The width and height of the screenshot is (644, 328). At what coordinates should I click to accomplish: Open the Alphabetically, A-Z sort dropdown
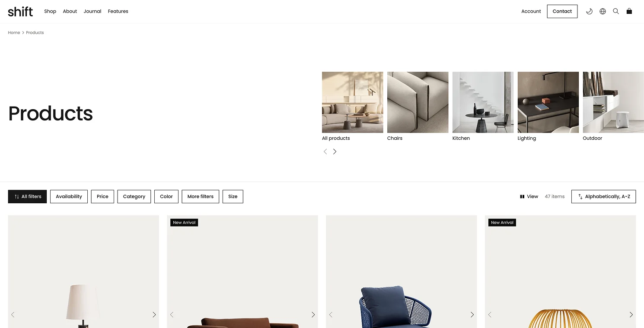[603, 196]
